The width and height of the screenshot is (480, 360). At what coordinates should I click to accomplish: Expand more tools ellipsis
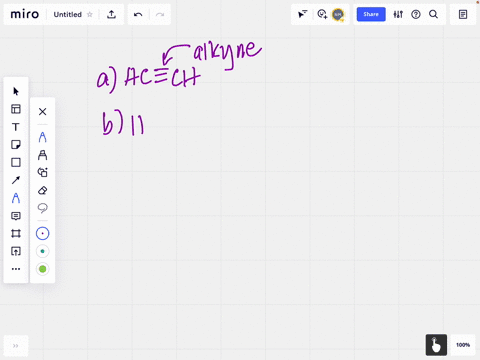point(16,269)
